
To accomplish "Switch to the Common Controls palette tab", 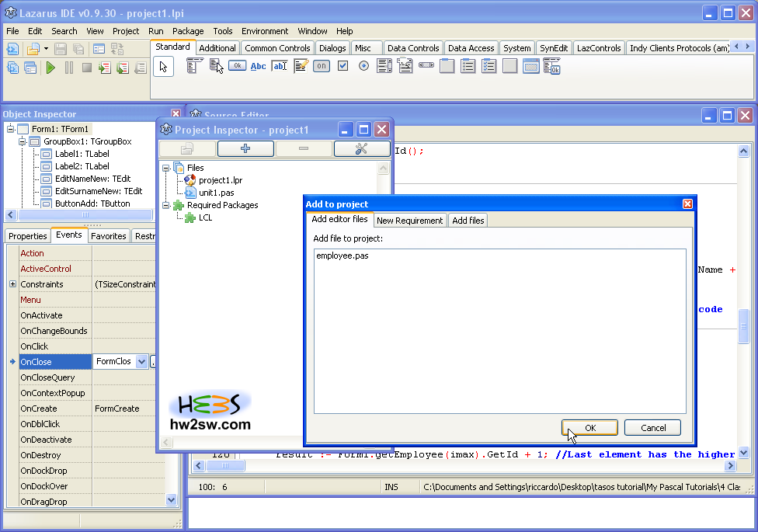I will tap(277, 48).
